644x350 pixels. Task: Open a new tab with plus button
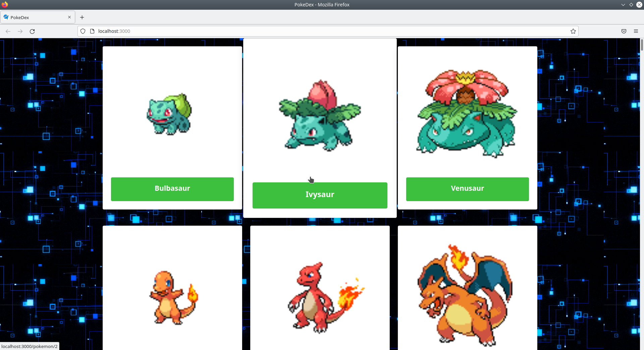click(82, 17)
